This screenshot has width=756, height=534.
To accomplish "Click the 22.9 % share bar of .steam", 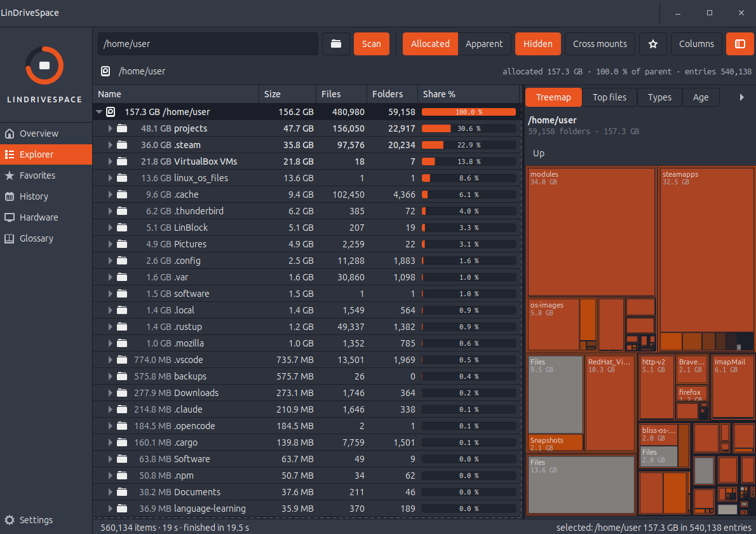I will pos(469,145).
